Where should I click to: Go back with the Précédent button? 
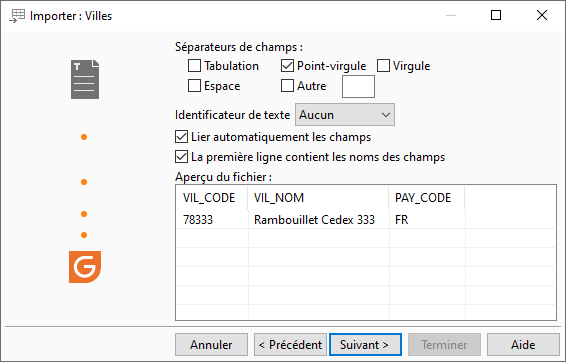click(x=291, y=345)
